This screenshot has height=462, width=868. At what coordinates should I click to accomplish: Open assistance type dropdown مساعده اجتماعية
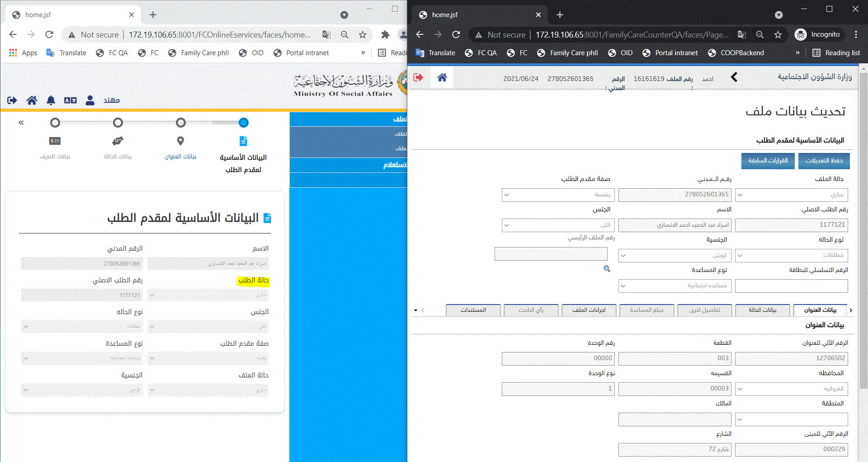click(x=675, y=286)
